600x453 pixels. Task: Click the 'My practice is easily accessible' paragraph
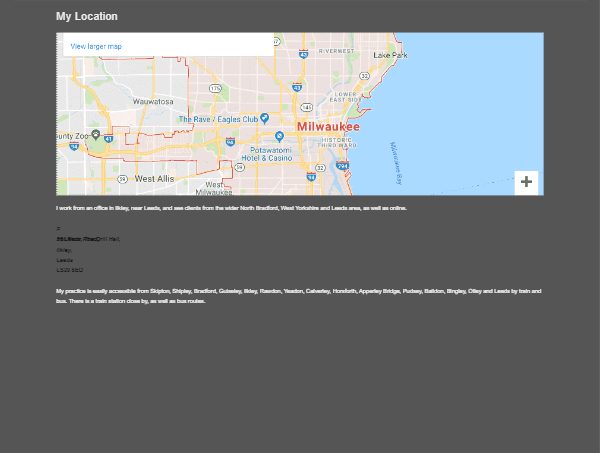coord(298,296)
